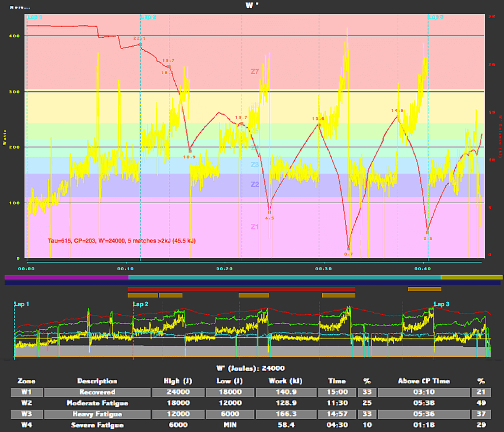The height and width of the screenshot is (432, 504).
Task: Click the MIN low value in row W4
Action: 230,425
